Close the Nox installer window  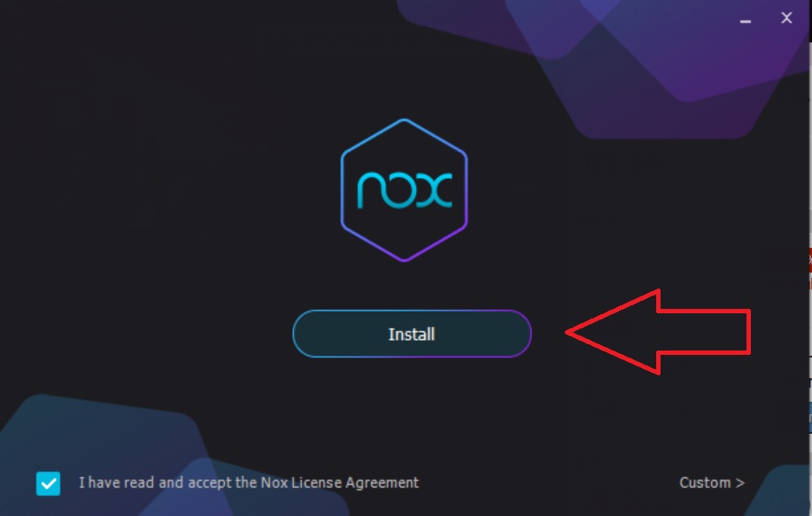(x=786, y=18)
